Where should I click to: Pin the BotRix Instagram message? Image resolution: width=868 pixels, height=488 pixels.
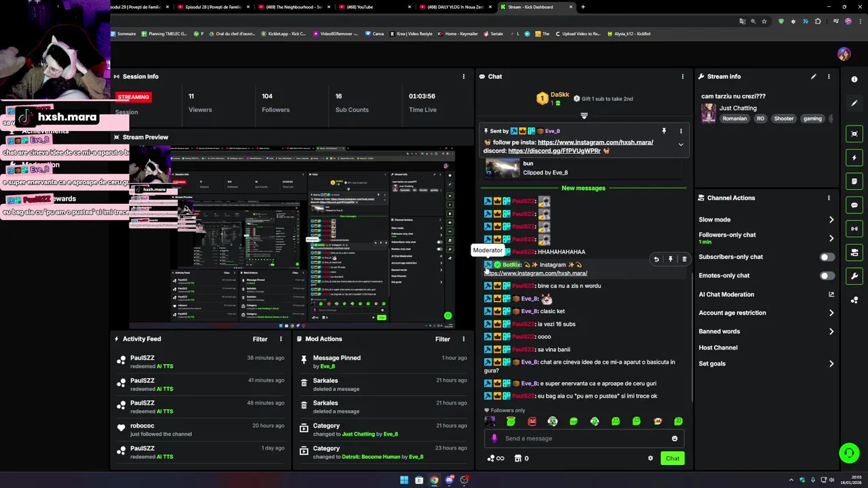tap(670, 259)
